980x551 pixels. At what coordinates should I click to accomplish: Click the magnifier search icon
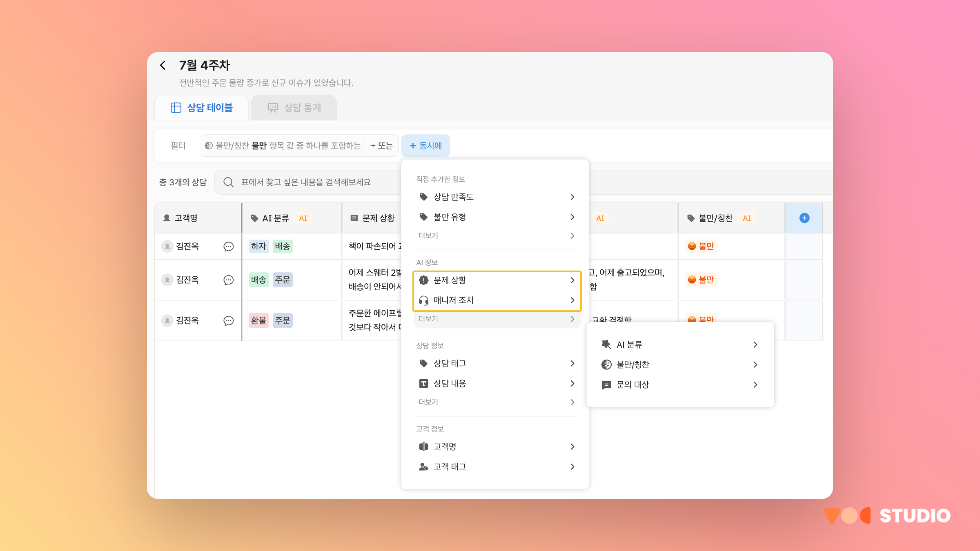pyautogui.click(x=228, y=182)
